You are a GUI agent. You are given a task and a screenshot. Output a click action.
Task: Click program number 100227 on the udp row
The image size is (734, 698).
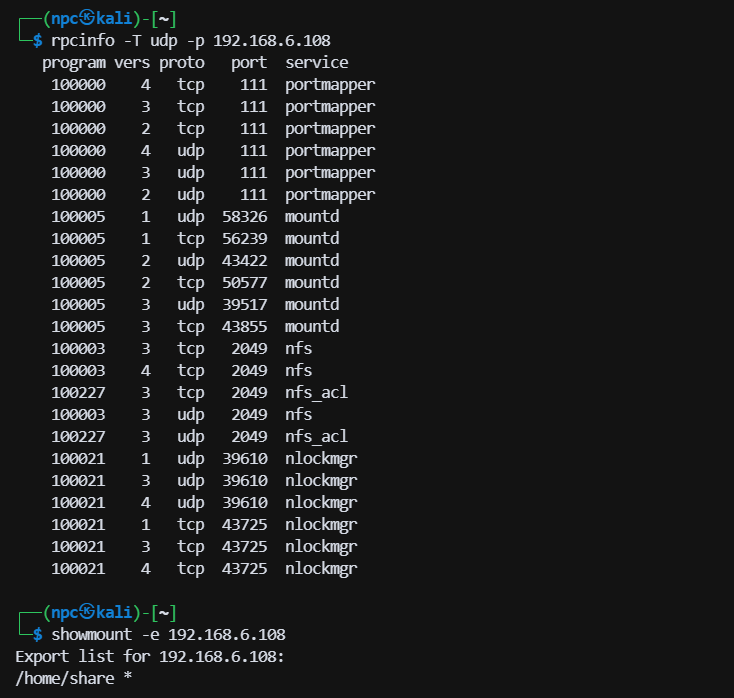78,436
